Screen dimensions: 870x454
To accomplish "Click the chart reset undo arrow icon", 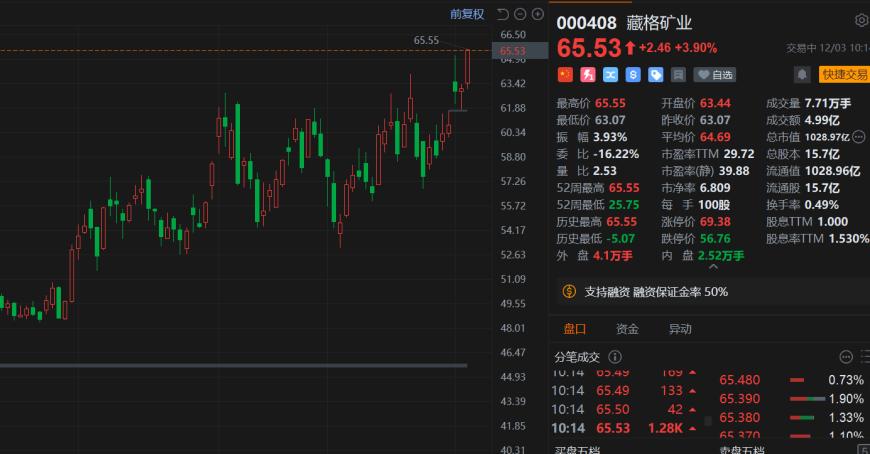I will 503,14.
